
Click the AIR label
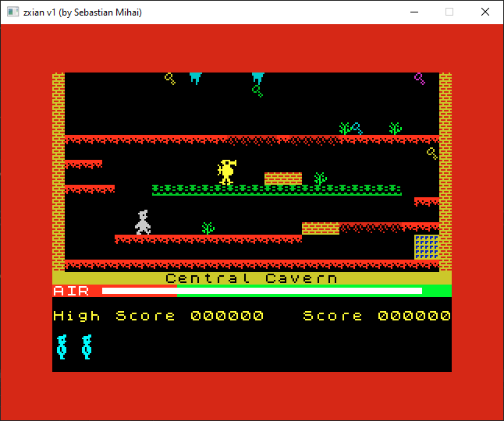[x=71, y=291]
